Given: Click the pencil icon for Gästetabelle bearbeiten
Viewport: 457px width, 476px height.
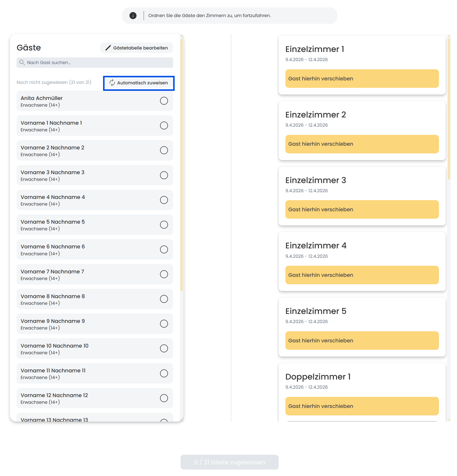Looking at the screenshot, I should [108, 48].
